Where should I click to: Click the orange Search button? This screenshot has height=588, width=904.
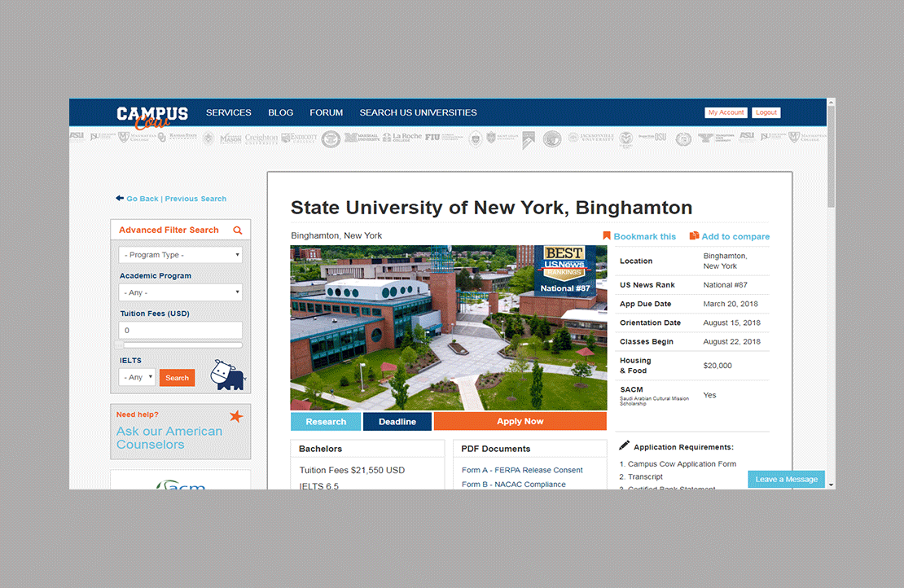tap(177, 378)
